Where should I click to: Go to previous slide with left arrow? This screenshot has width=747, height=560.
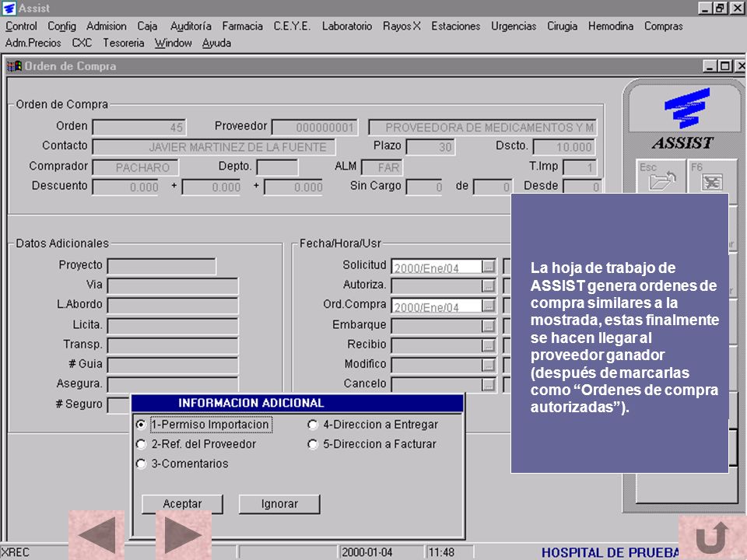[96, 535]
